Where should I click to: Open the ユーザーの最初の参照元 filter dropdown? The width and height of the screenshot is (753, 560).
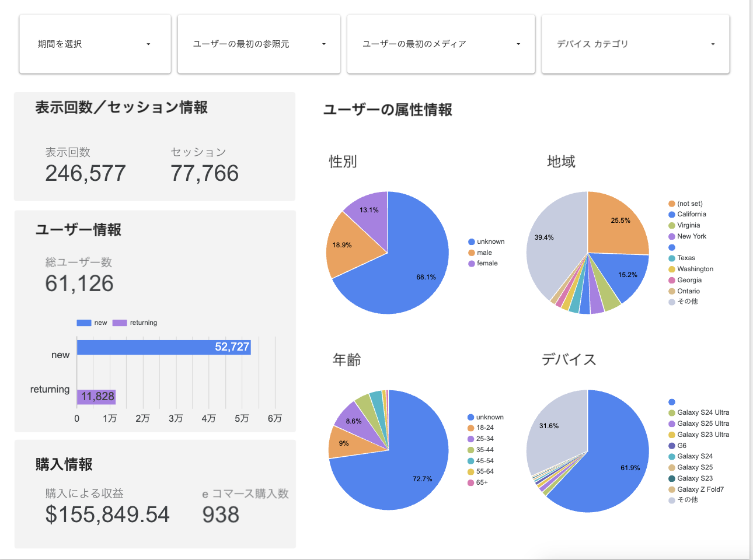[259, 44]
